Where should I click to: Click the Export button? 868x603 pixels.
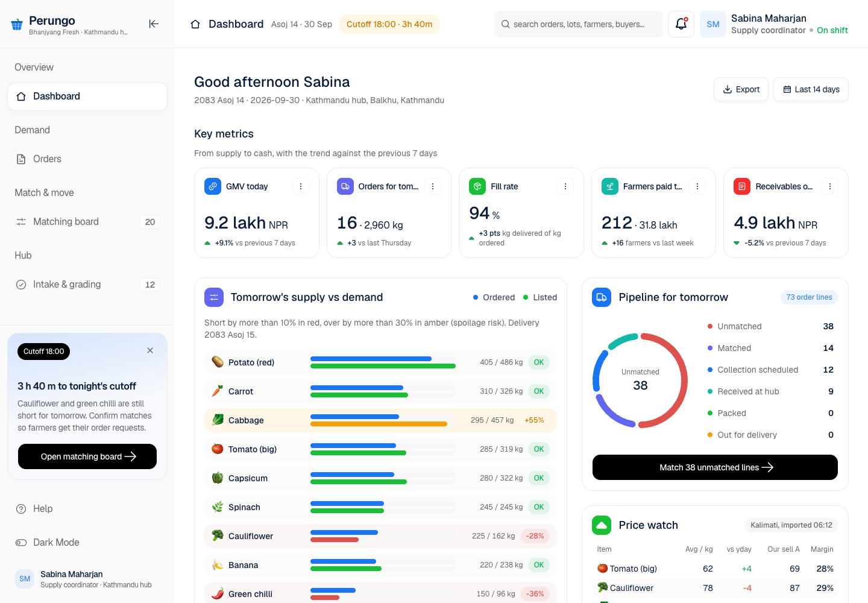(x=741, y=89)
